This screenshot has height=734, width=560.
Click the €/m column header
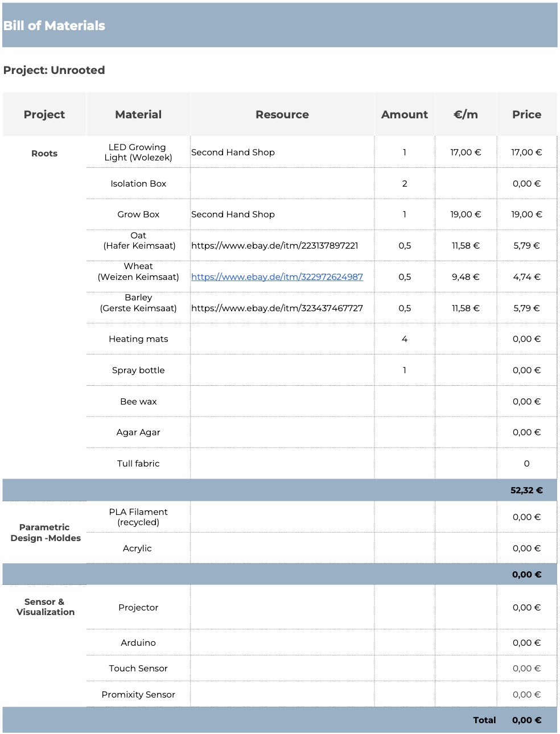[x=466, y=114]
